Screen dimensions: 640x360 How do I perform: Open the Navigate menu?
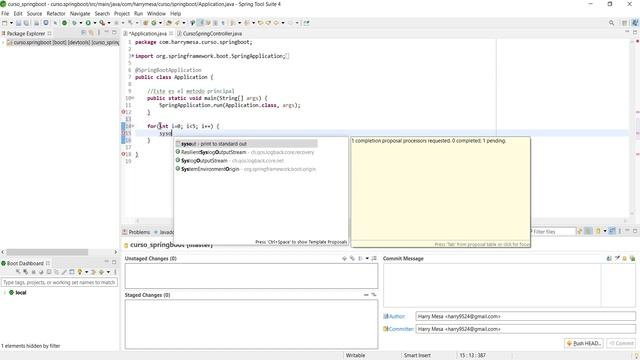point(80,13)
